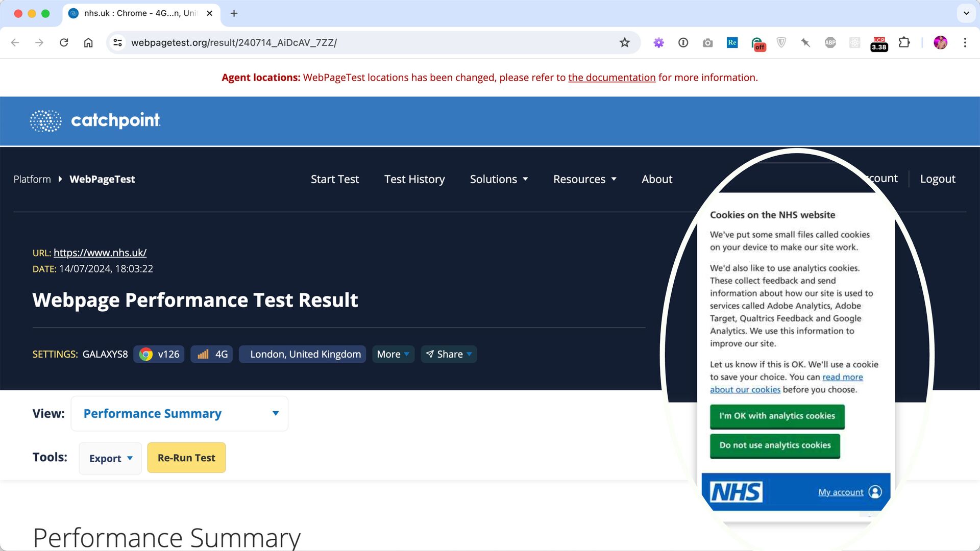Open the LCP 3.38 web vitals extension
The height and width of the screenshot is (551, 980).
(879, 44)
